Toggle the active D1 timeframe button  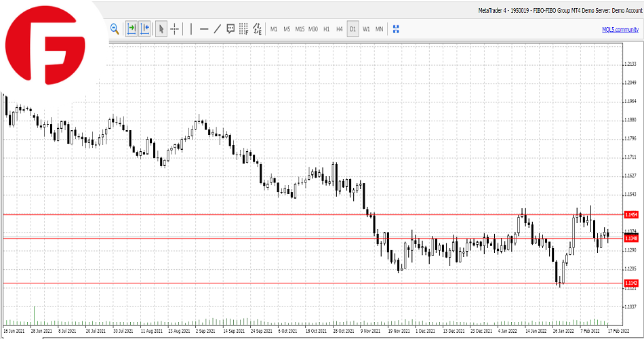[x=353, y=29]
